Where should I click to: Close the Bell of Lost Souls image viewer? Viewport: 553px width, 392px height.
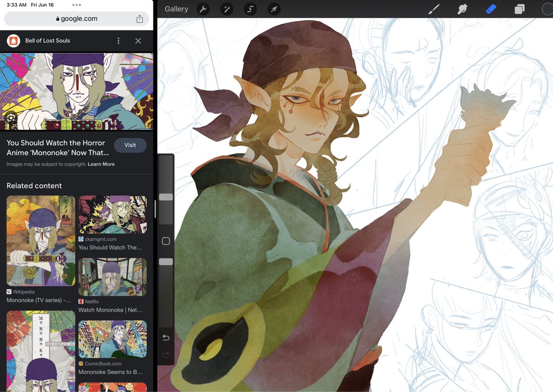point(138,41)
